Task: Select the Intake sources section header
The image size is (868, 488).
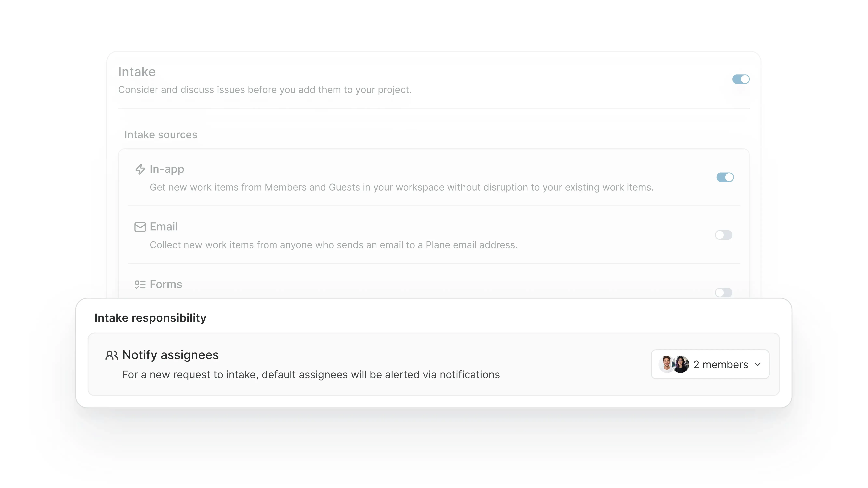Action: tap(161, 134)
